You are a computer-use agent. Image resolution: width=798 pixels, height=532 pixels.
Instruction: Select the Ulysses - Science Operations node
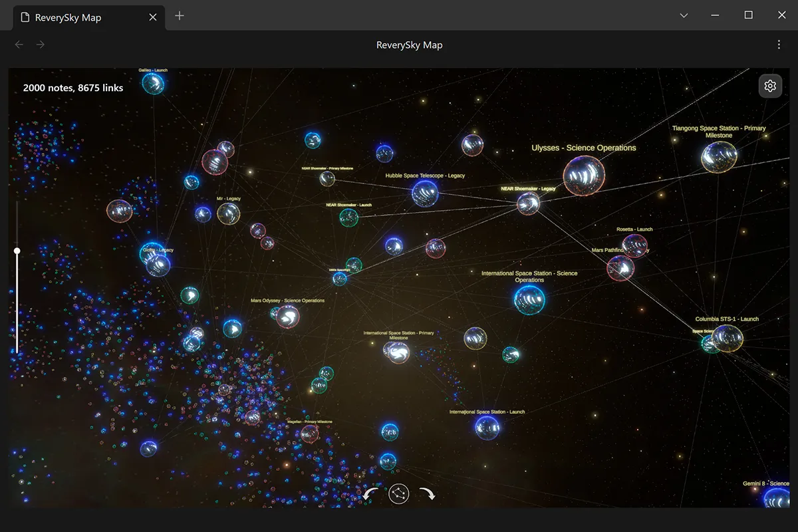[584, 176]
